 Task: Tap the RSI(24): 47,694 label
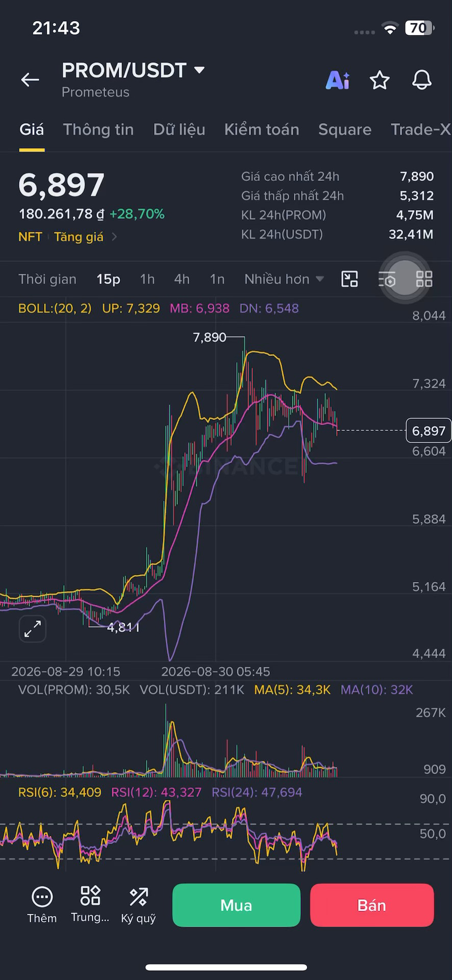pos(257,792)
